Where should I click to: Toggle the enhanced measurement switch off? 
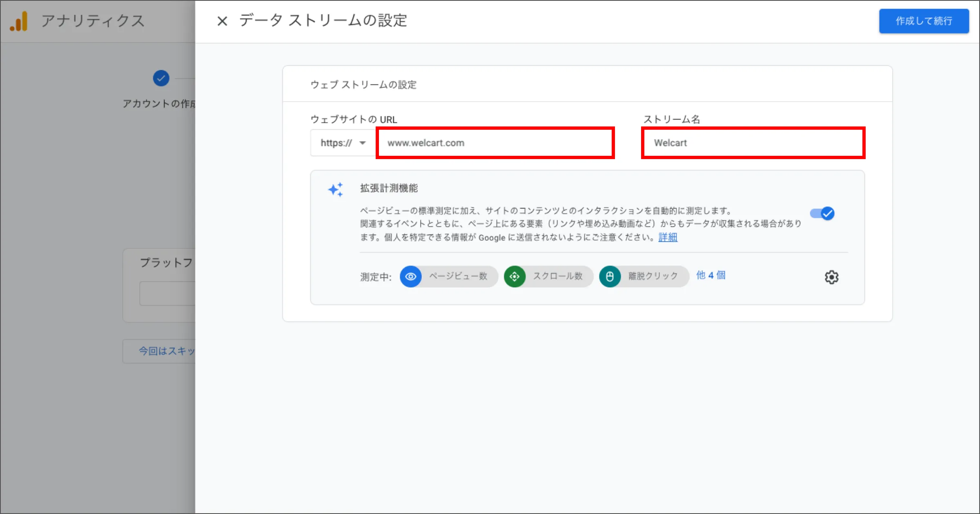pyautogui.click(x=822, y=213)
